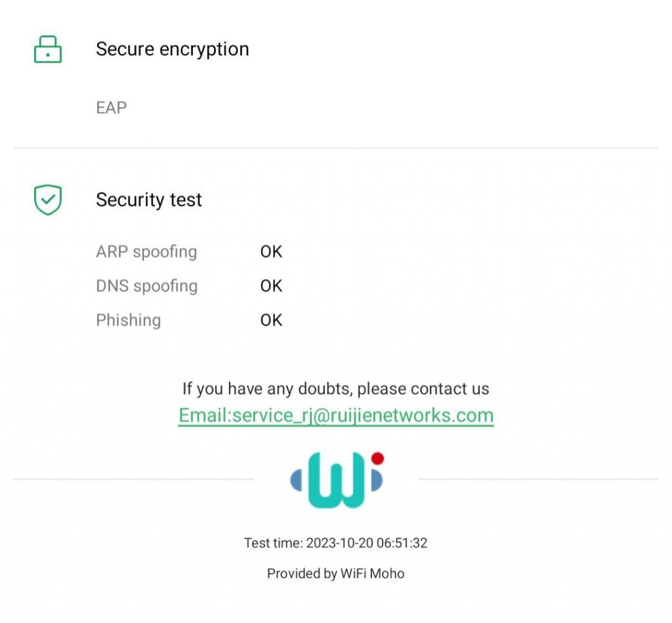
Task: Click the teal W letter in logo
Action: tap(335, 483)
